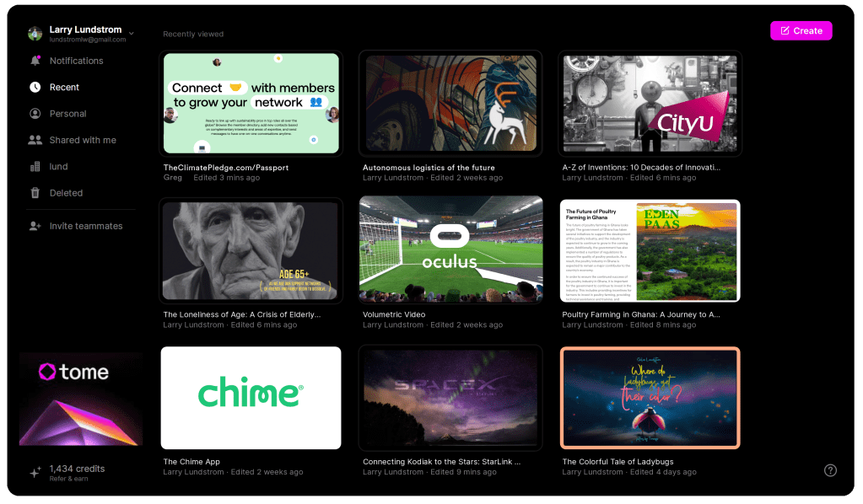This screenshot has height=504, width=863.
Task: Open The Colorful Tale of Ladybugs thumbnail
Action: [x=650, y=397]
